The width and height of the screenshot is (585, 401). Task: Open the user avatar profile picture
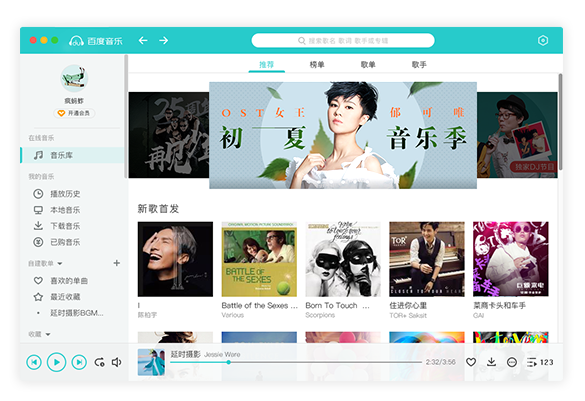click(74, 78)
